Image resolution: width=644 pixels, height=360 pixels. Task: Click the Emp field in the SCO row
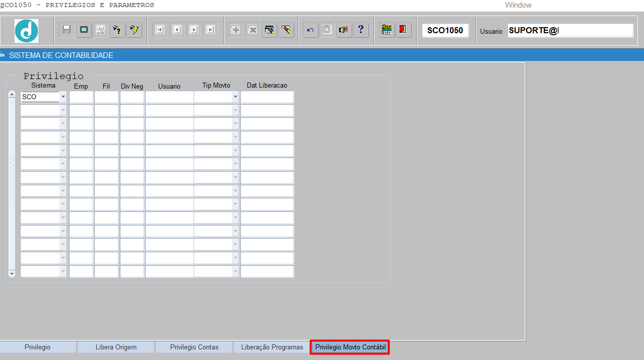pyautogui.click(x=81, y=97)
